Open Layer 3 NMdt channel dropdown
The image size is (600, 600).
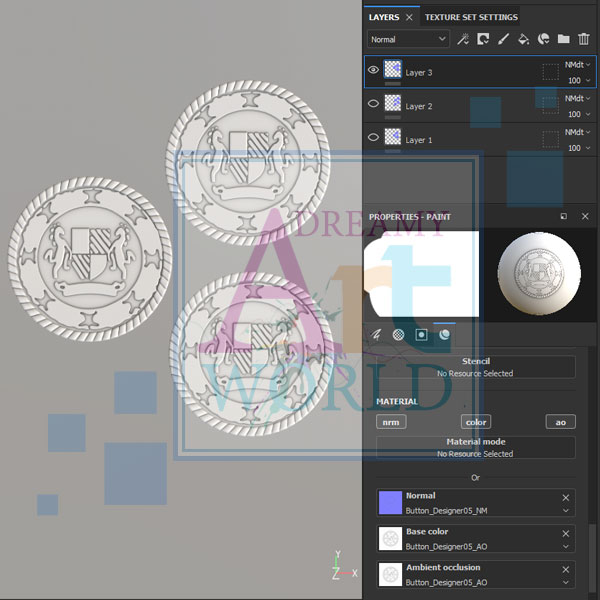pos(578,65)
